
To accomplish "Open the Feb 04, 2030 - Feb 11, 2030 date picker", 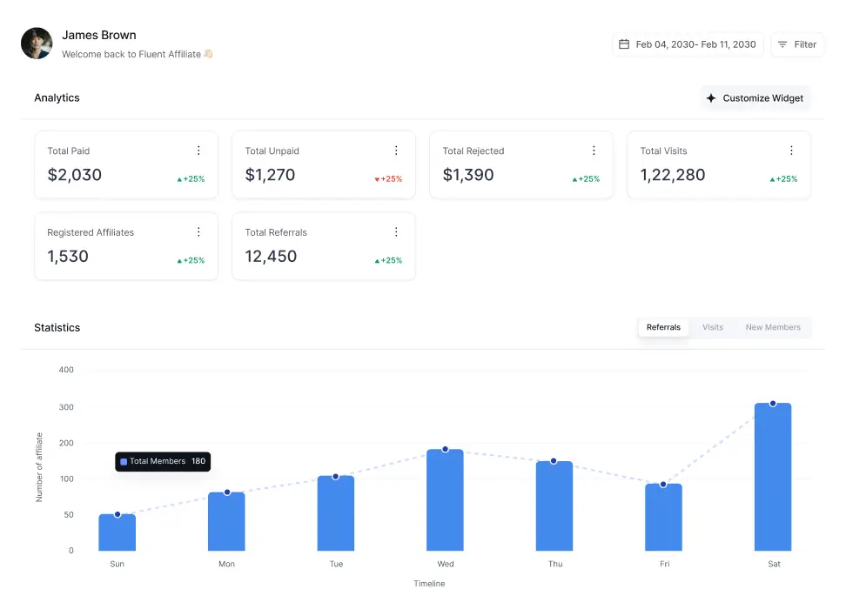I will pos(688,44).
